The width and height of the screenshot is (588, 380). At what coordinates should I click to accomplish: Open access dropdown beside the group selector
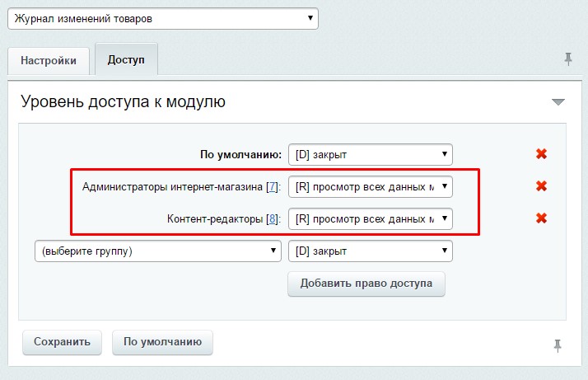tap(370, 251)
